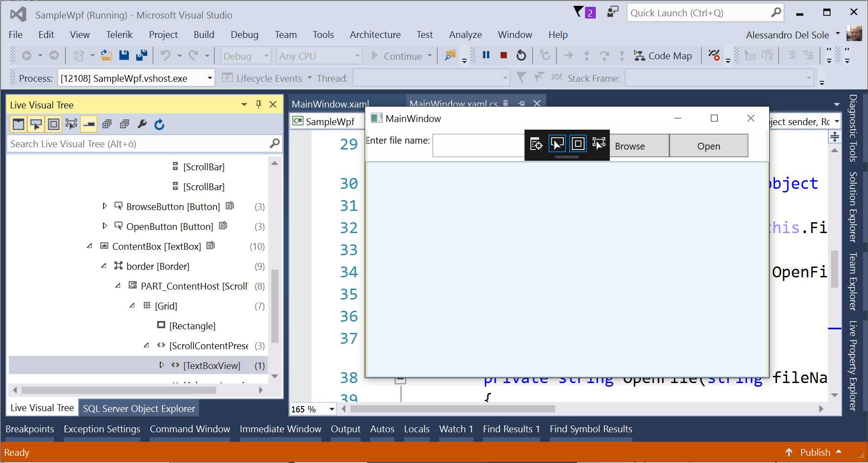
Task: Open the Debug menu
Action: 245,34
